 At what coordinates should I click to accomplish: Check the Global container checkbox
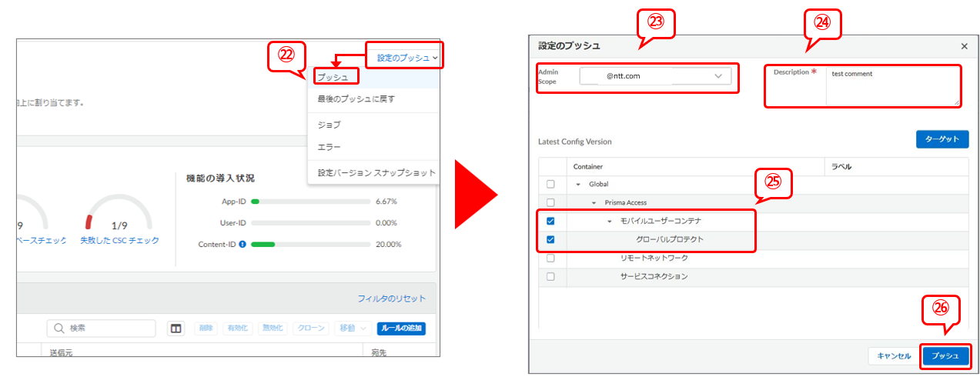550,185
